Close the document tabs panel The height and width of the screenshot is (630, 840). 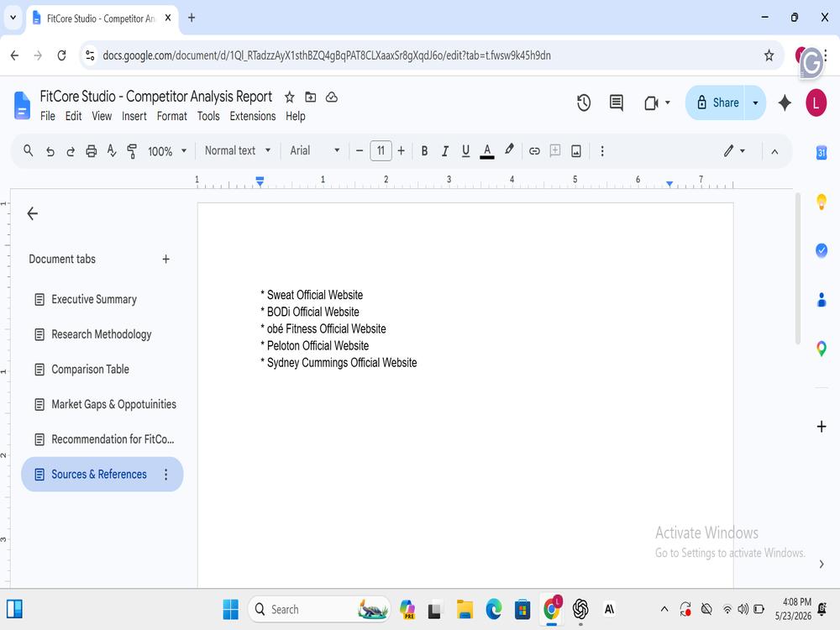[x=33, y=213]
